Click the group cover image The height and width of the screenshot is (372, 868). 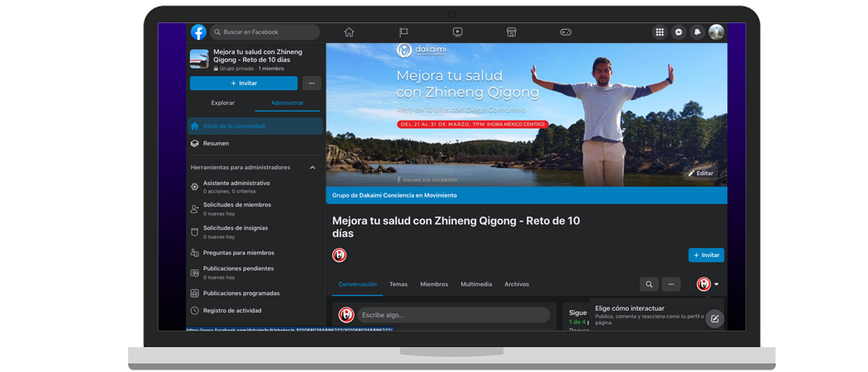point(527,115)
